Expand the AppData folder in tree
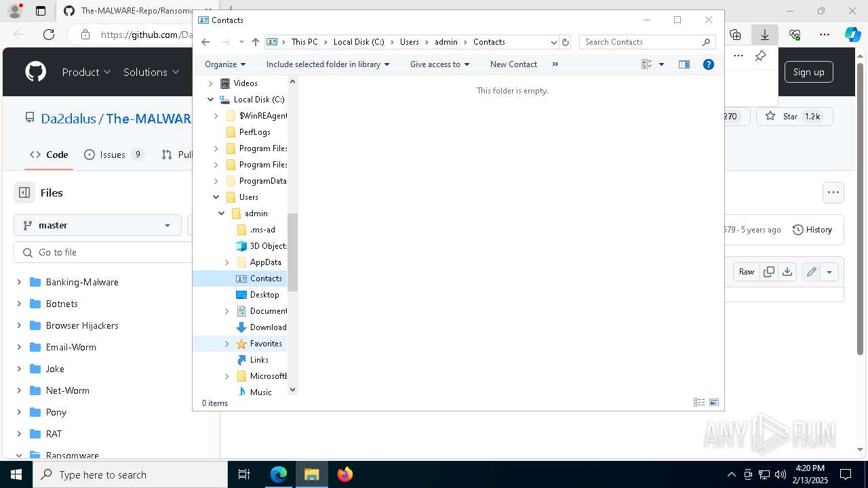Screen dimensions: 868x488 [x=227, y=262]
